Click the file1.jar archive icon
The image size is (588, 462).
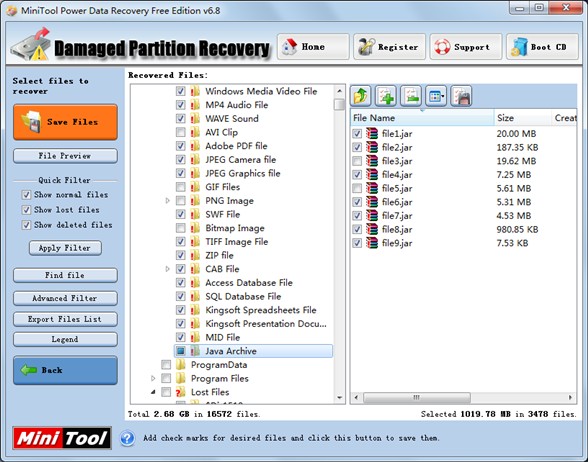[x=372, y=134]
